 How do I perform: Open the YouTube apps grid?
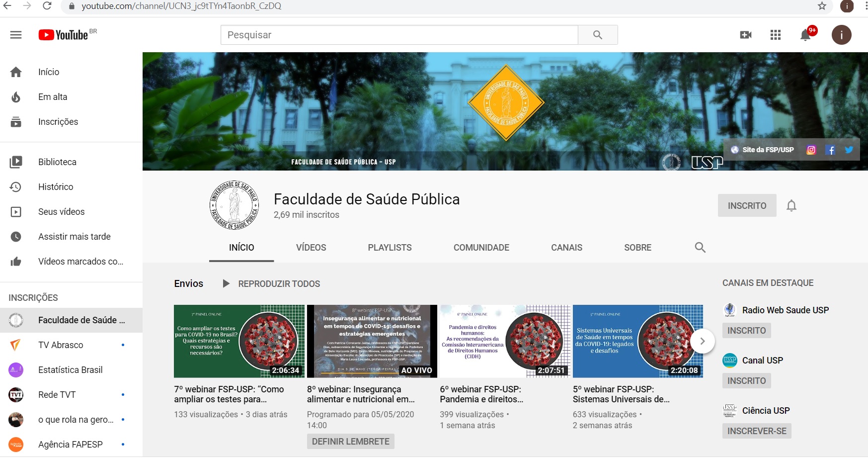click(x=775, y=35)
